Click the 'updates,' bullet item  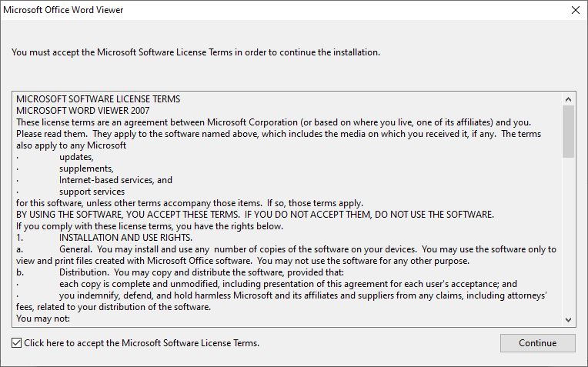click(x=76, y=157)
